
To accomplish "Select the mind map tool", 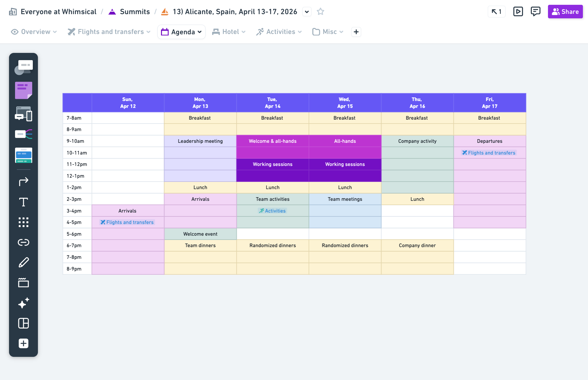I will 23,134.
